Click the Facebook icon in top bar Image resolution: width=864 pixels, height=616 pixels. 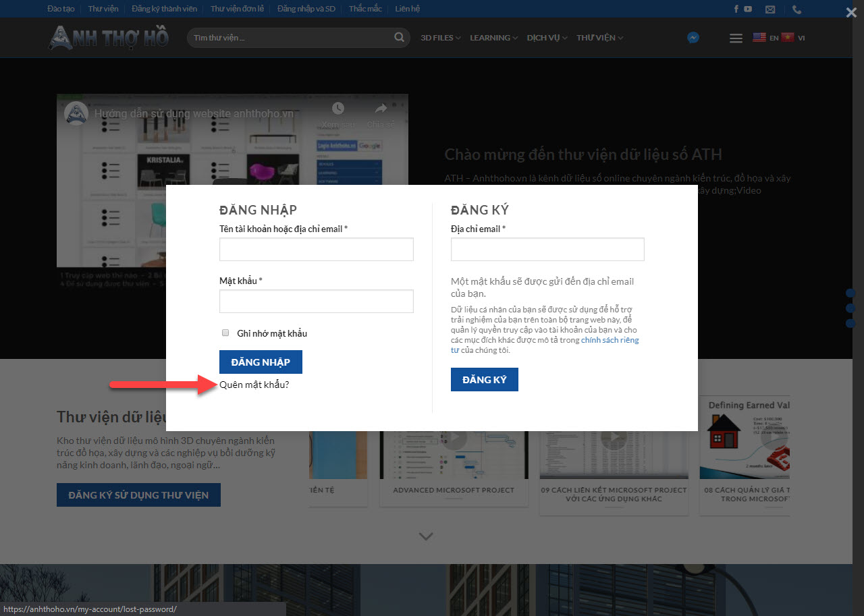click(736, 9)
